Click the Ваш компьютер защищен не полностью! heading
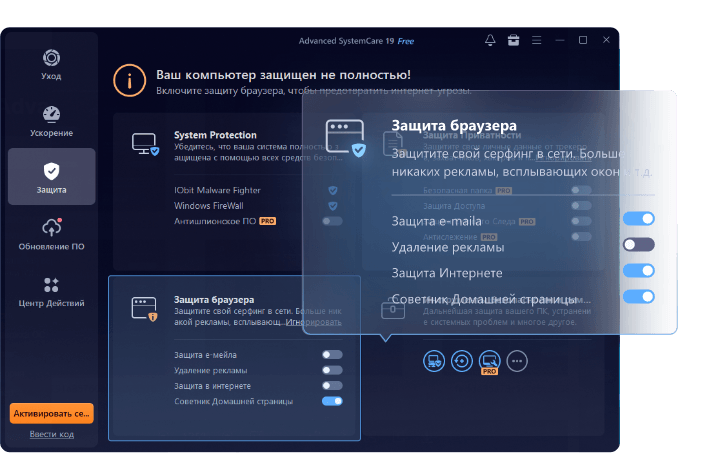 283,75
